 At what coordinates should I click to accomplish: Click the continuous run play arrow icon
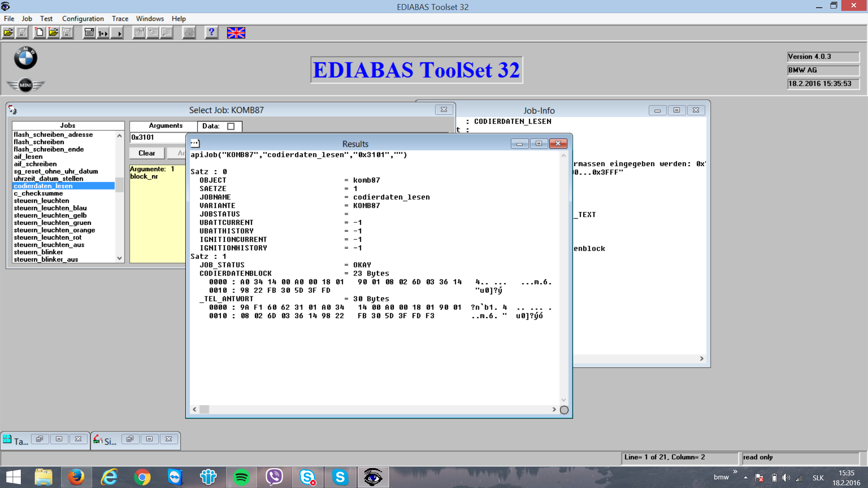(x=118, y=33)
